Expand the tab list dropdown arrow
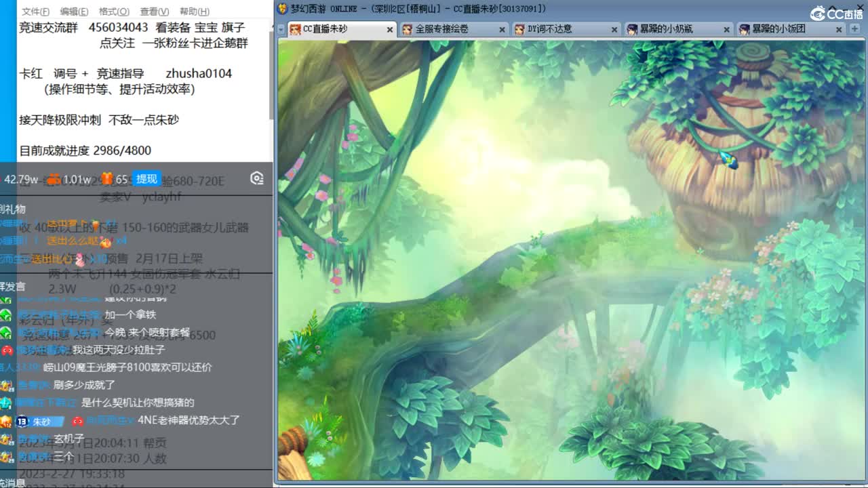The width and height of the screenshot is (868, 488). 281,30
